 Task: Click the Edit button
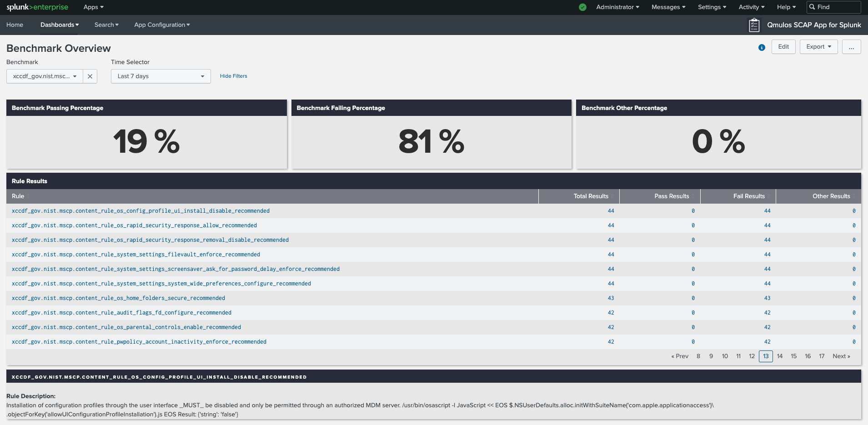(x=783, y=47)
